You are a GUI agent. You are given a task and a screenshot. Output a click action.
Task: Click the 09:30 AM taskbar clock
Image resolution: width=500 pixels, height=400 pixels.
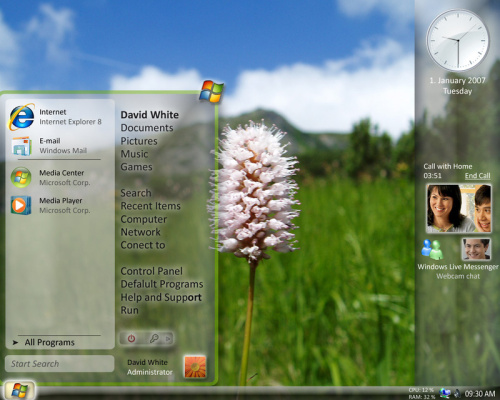pyautogui.click(x=480, y=394)
